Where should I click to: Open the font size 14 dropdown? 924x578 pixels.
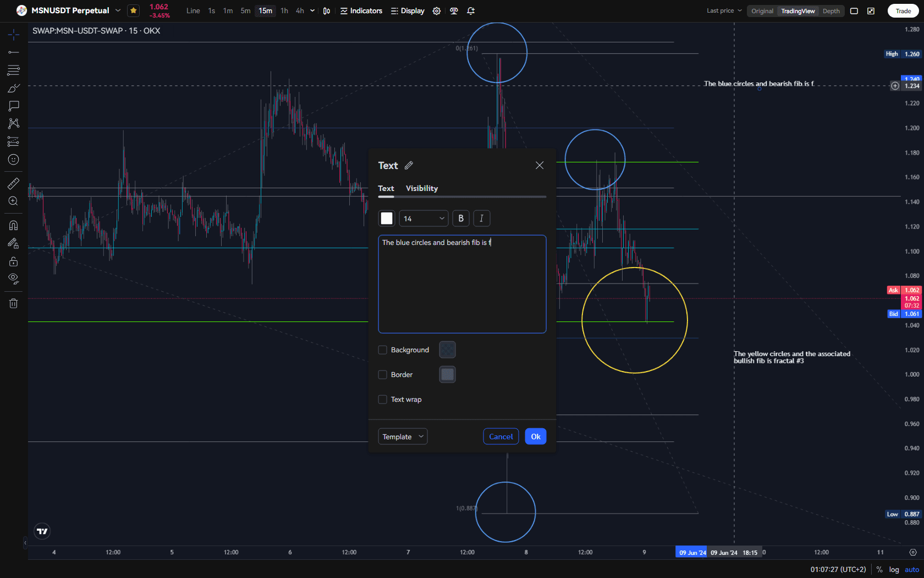tap(424, 219)
